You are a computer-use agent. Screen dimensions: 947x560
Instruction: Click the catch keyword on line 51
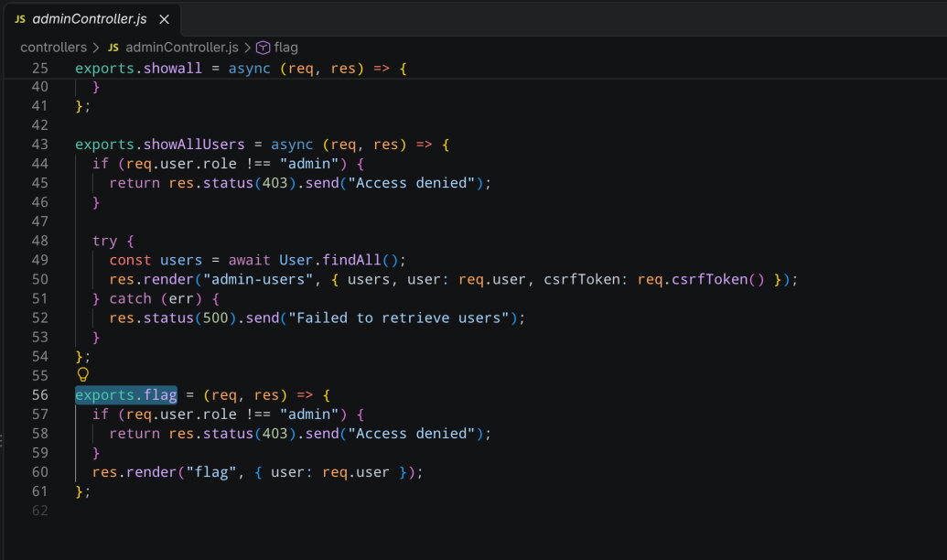[131, 298]
